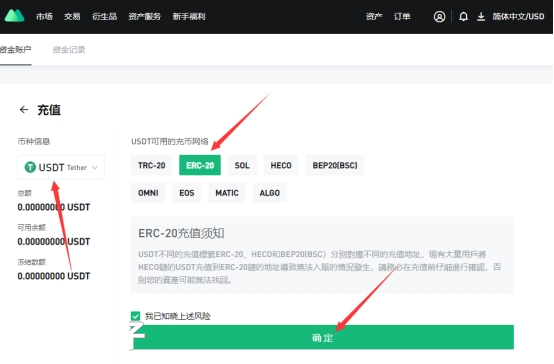Open the 资产 menu in header

click(x=374, y=17)
